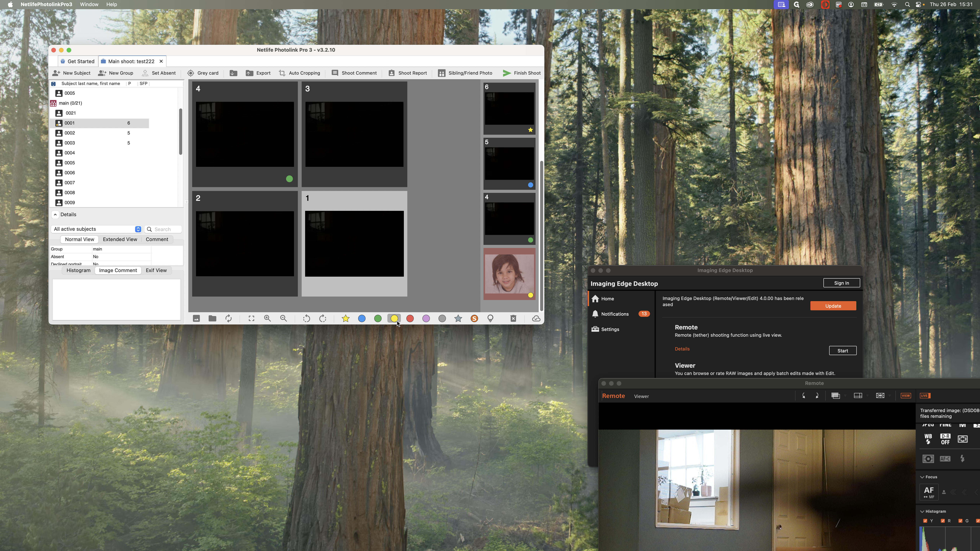980x551 pixels.
Task: Switch to the Exif View tab
Action: click(x=156, y=270)
